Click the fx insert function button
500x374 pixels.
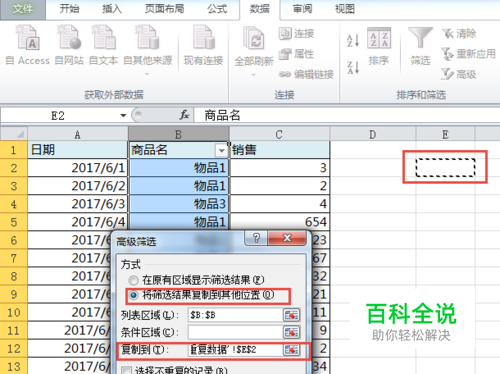pyautogui.click(x=184, y=115)
